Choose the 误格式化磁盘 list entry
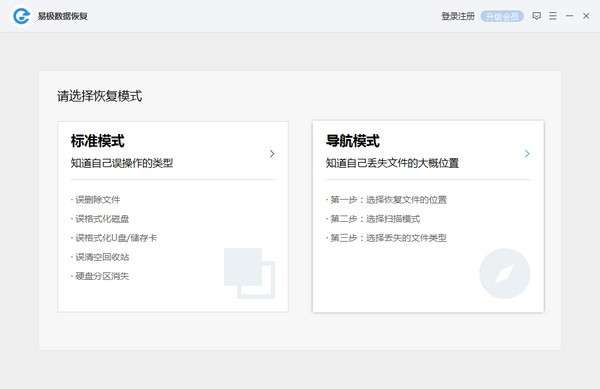600x389 pixels. point(100,218)
